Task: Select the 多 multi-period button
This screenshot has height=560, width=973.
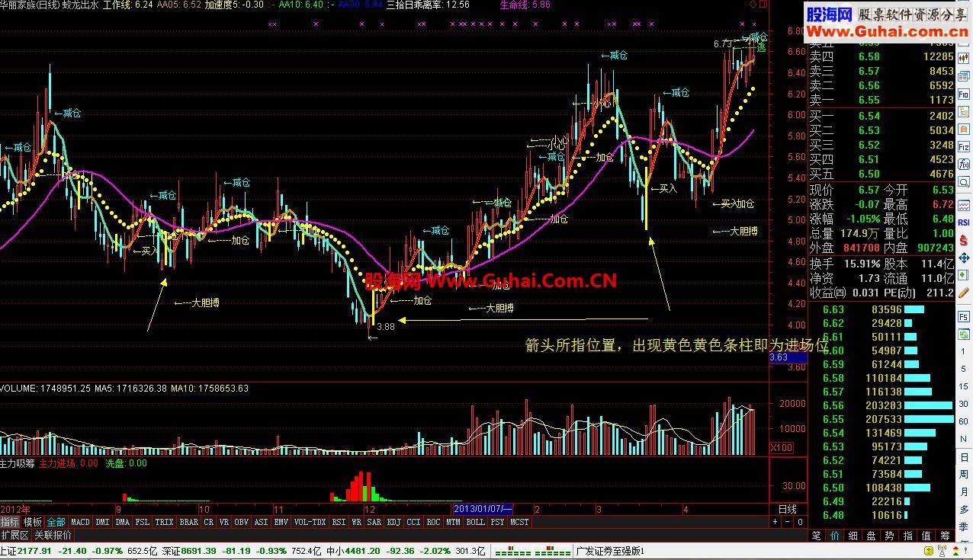Action: tap(964, 509)
